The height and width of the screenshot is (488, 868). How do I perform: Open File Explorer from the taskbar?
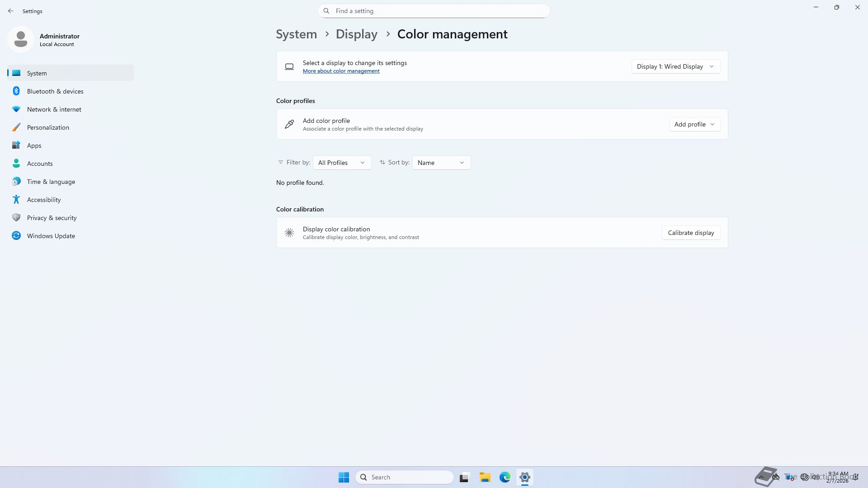pyautogui.click(x=485, y=477)
